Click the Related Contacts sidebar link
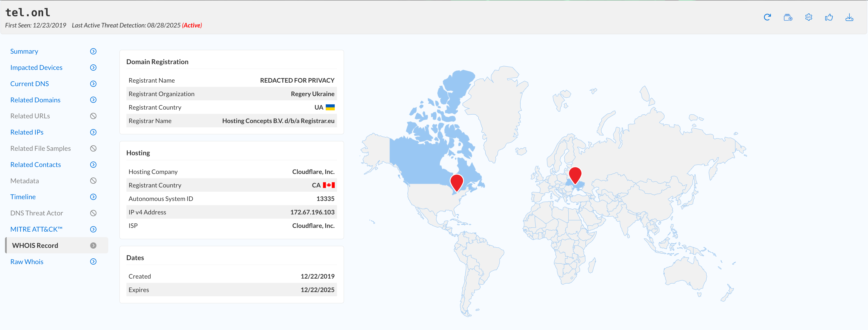 [x=35, y=165]
